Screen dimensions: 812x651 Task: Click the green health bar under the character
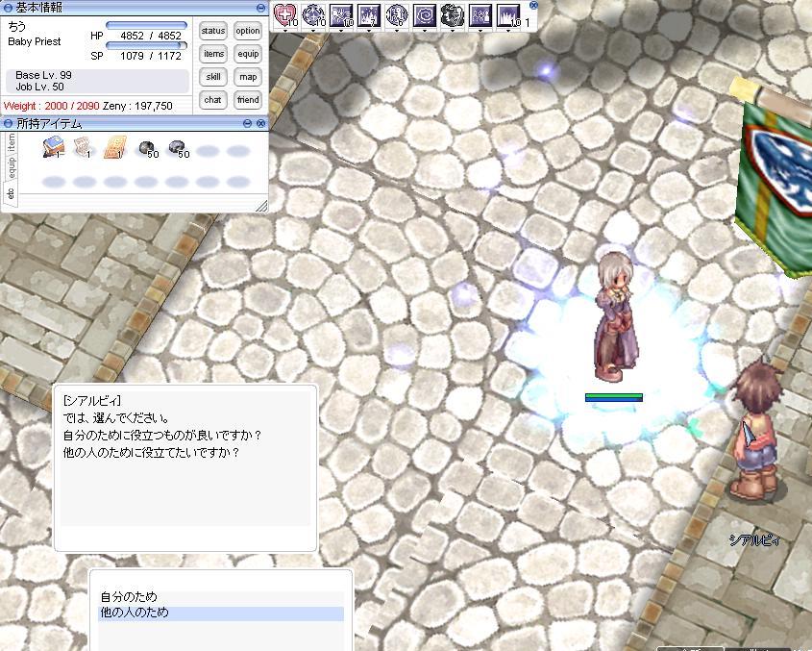(x=614, y=397)
